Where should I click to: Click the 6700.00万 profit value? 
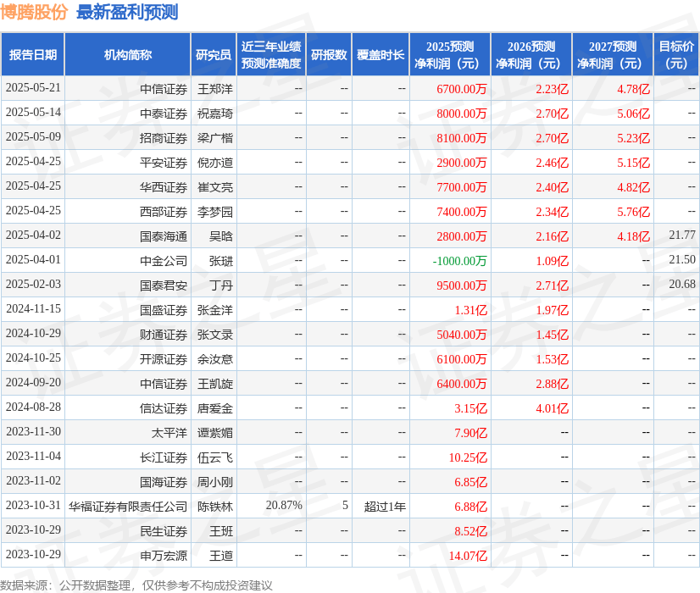(462, 89)
